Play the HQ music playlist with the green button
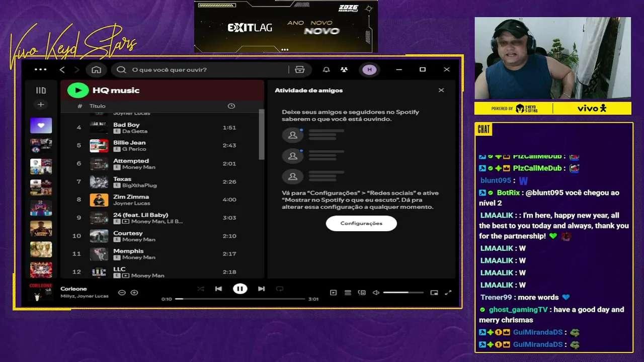The height and width of the screenshot is (362, 644). point(78,90)
